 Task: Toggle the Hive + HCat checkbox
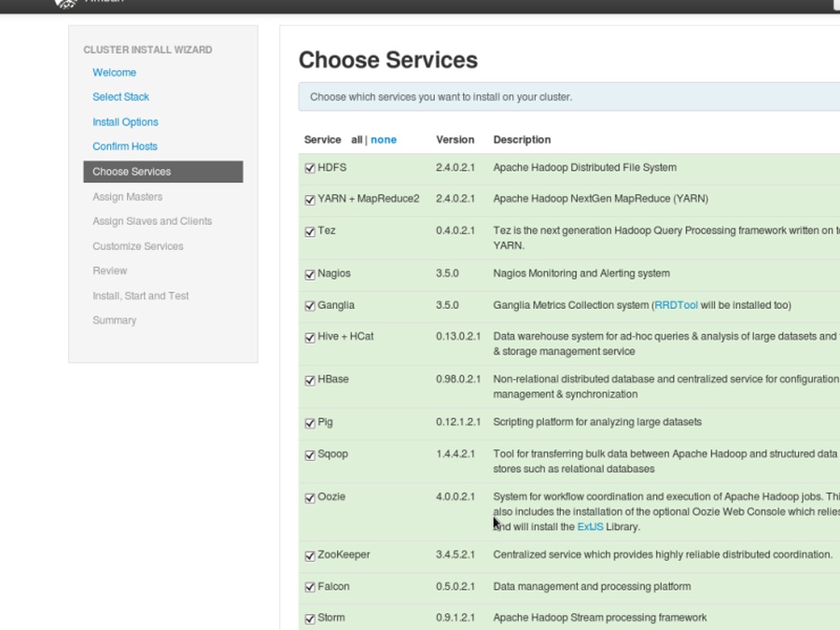[x=310, y=338]
